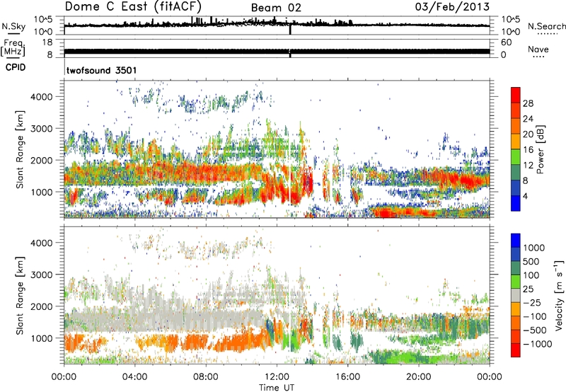Click the black frequency band panel

277,48
